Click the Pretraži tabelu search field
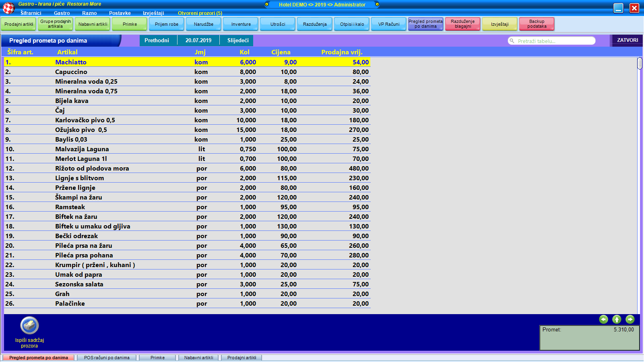 [553, 41]
